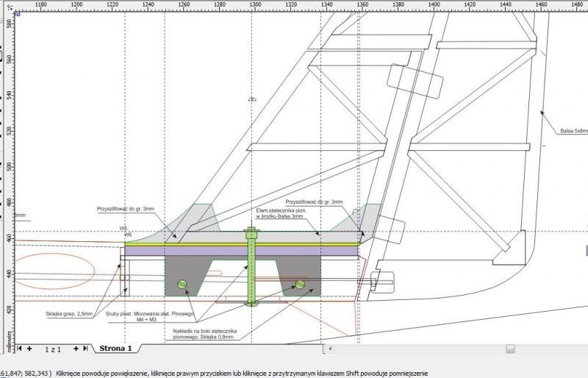This screenshot has width=588, height=378.
Task: Grab the horizontal scrollbar thumb
Action: coord(509,349)
